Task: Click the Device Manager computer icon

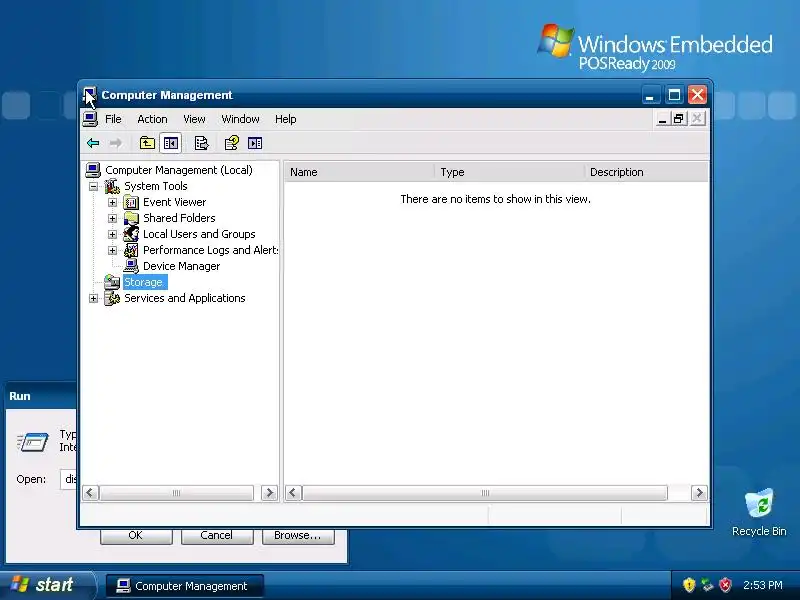Action: tap(131, 266)
